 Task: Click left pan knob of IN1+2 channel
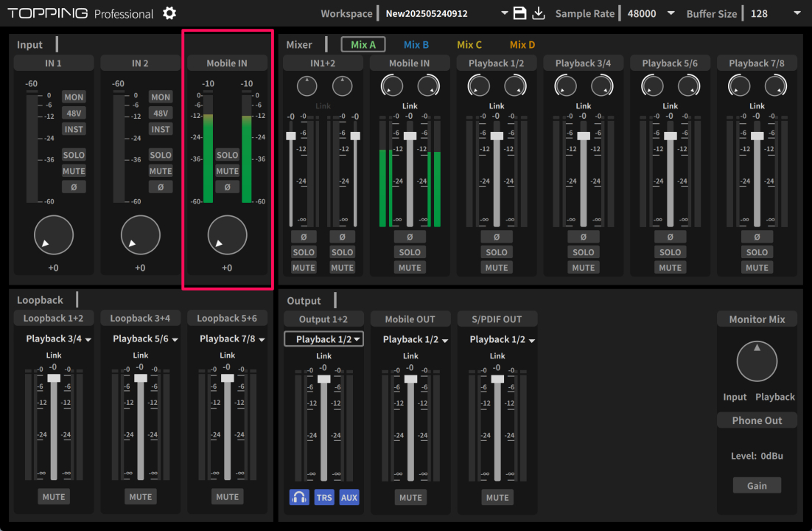coord(307,86)
